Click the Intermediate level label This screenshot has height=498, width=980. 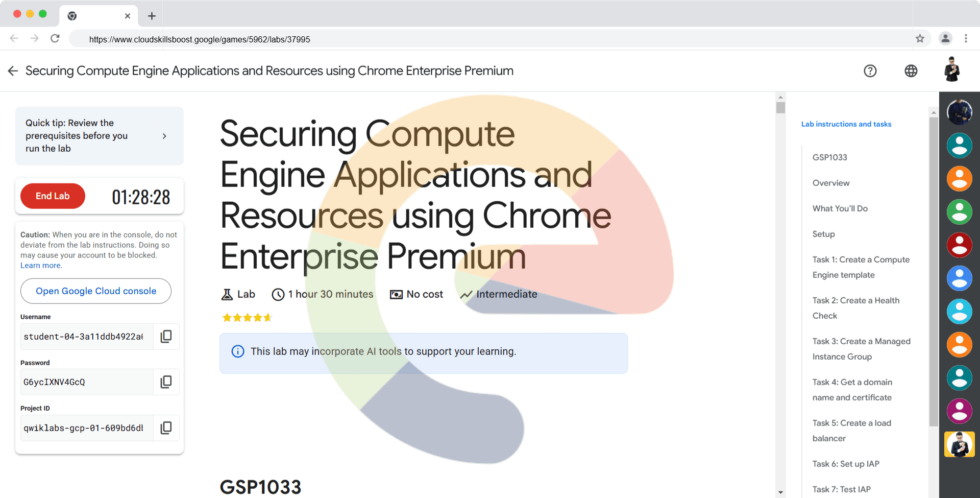[506, 294]
